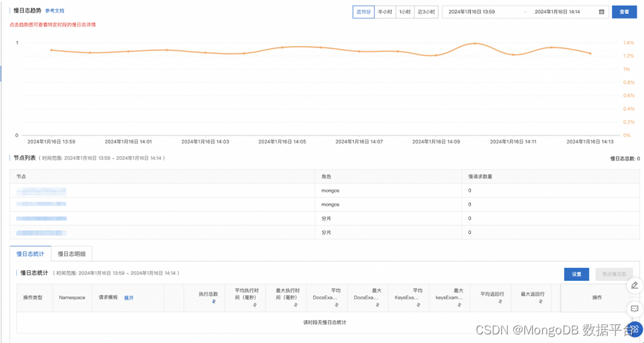644x343 pixels.
Task: Sort by 平均执行时间(毫秒) column sort icon
Action: click(255, 305)
